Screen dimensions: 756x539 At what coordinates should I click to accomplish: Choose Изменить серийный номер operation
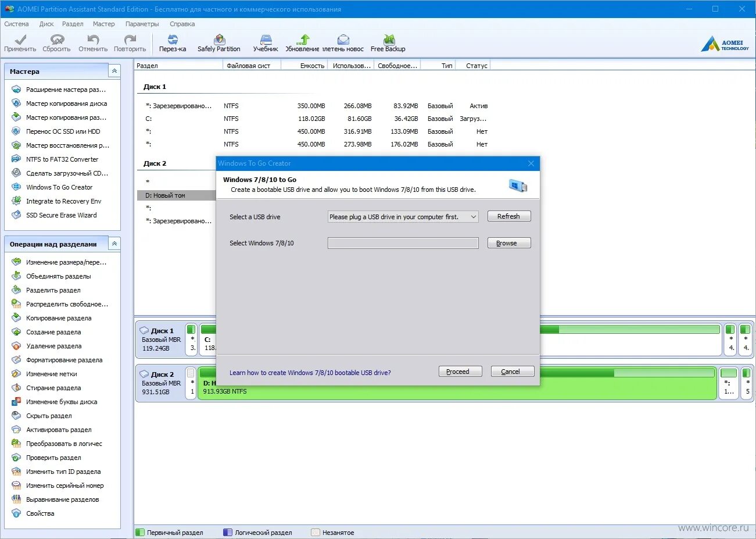(65, 486)
